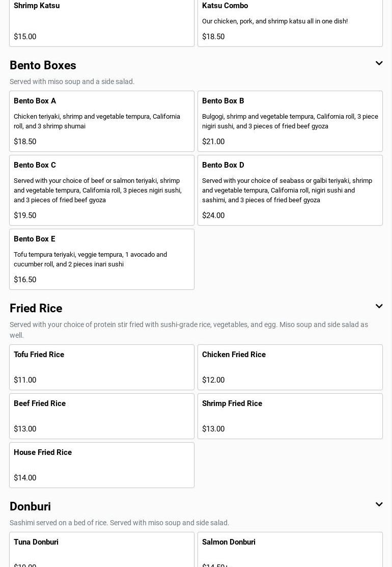Select Bento Box B with bulgogi
Viewport: 392px width, 567px height.
(x=290, y=121)
